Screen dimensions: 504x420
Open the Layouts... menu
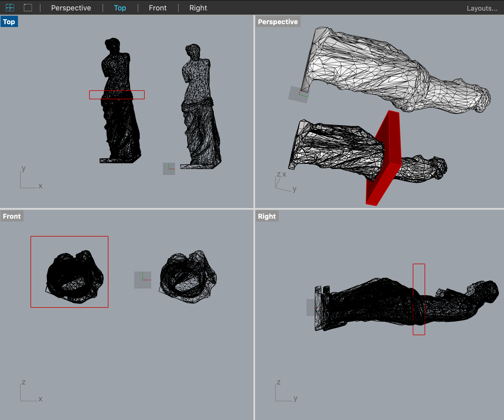coord(482,8)
